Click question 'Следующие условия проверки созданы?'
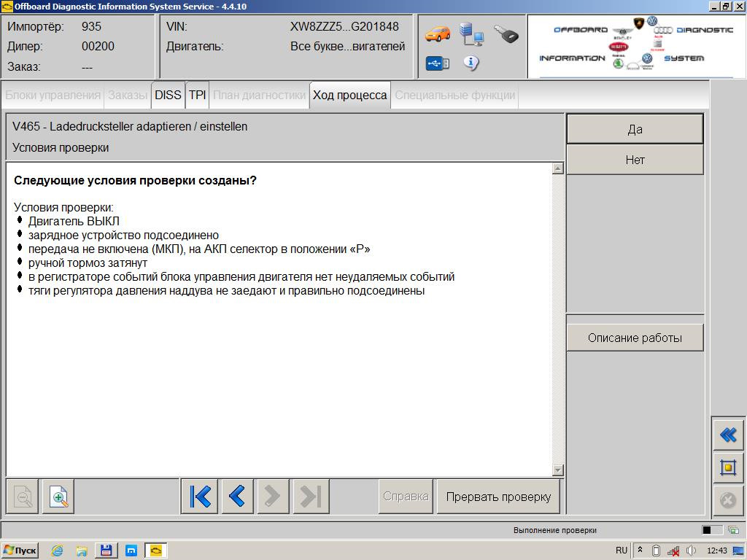Viewport: 747px width, 560px height. [135, 181]
